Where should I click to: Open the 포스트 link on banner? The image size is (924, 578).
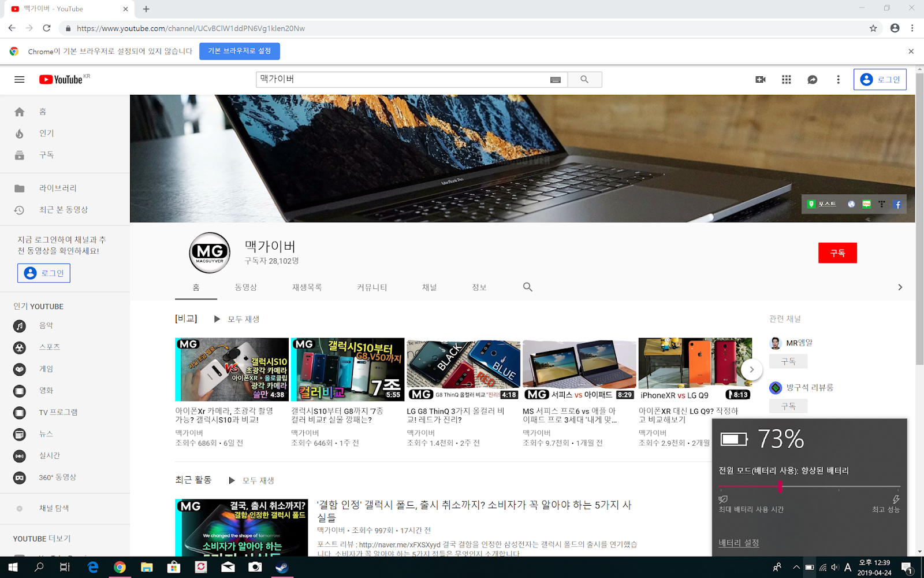pyautogui.click(x=822, y=204)
